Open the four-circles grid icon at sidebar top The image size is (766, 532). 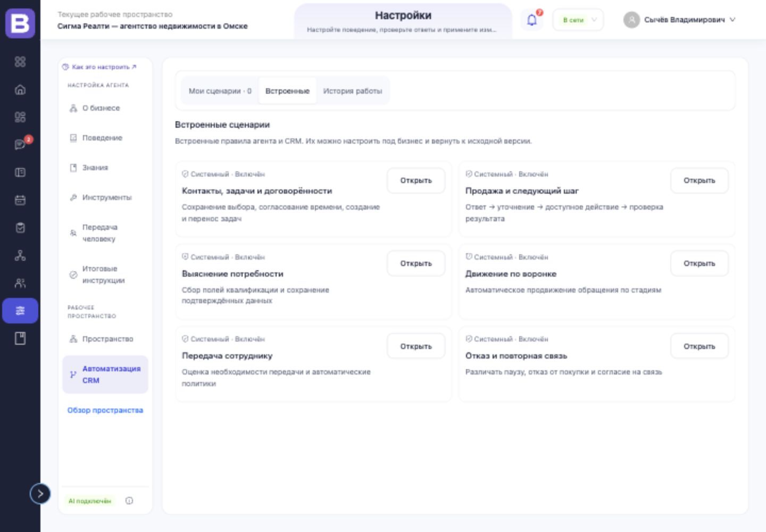pyautogui.click(x=20, y=62)
